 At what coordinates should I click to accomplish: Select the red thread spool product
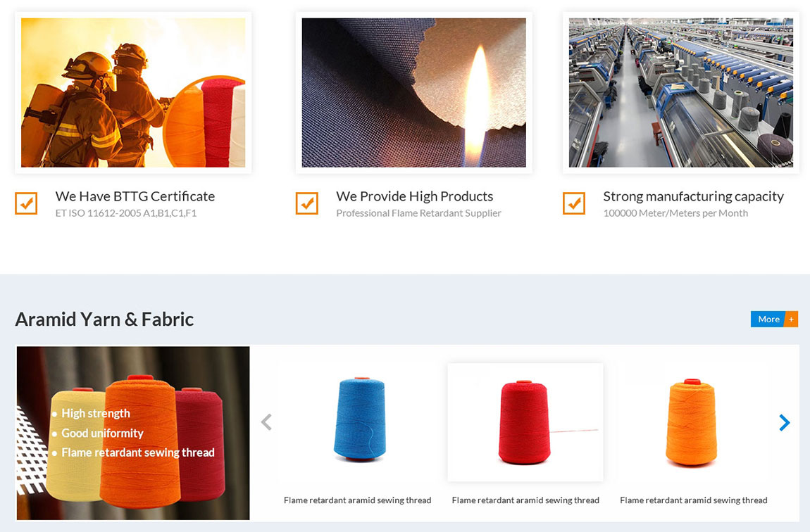coord(525,421)
